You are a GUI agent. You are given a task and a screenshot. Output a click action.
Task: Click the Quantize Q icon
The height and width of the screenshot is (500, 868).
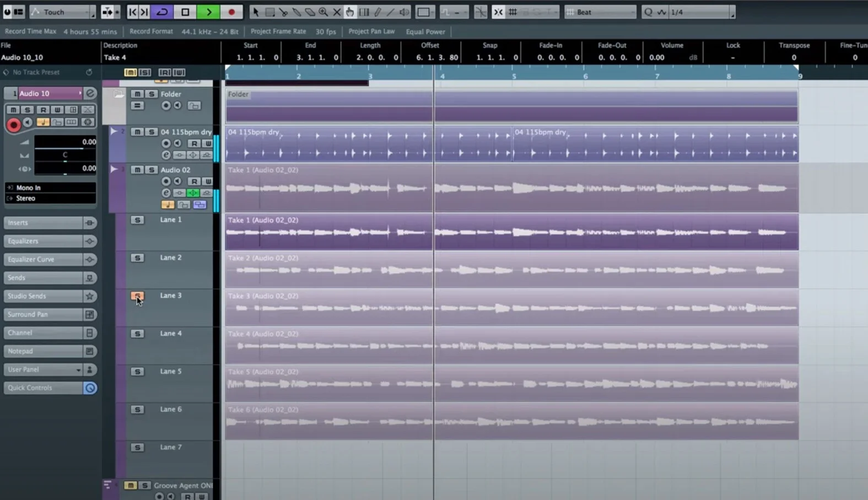pyautogui.click(x=648, y=12)
